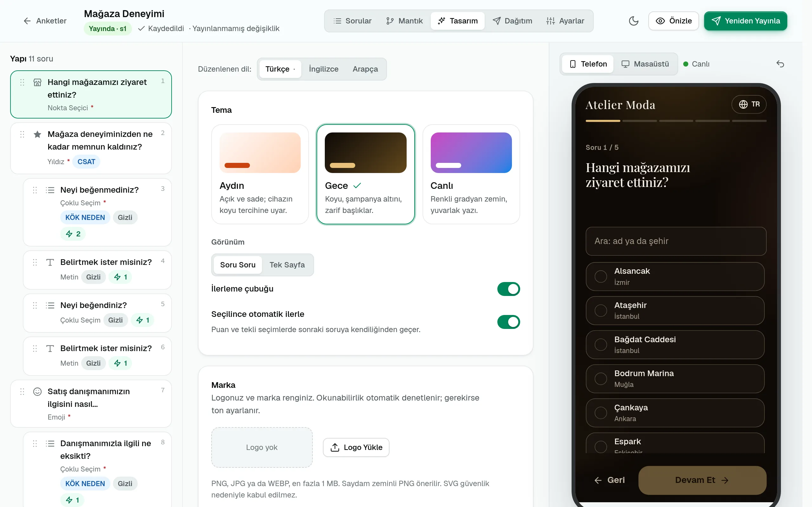Click the undo arrow above phone preview
The width and height of the screenshot is (812, 507).
point(780,64)
